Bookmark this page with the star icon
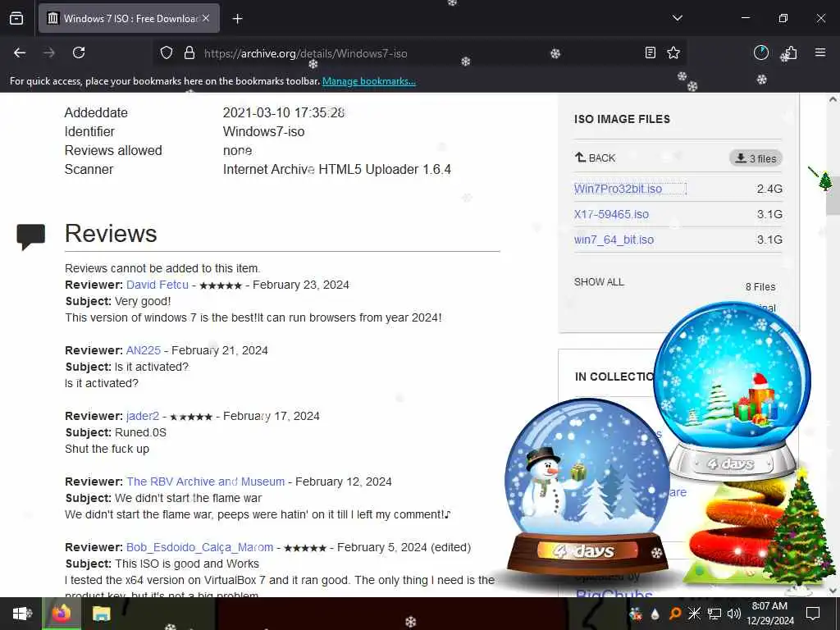This screenshot has height=630, width=840. [673, 52]
